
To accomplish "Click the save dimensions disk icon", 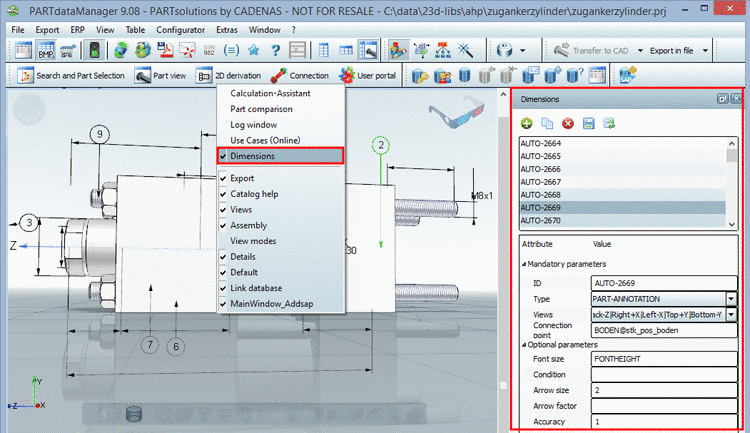I will 589,123.
